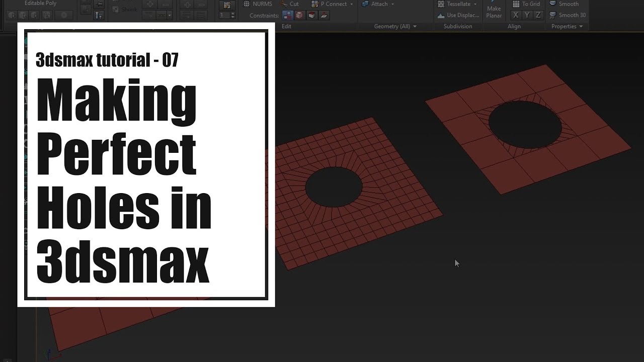This screenshot has height=362, width=644.
Task: Set constraint to None icon
Action: click(287, 16)
